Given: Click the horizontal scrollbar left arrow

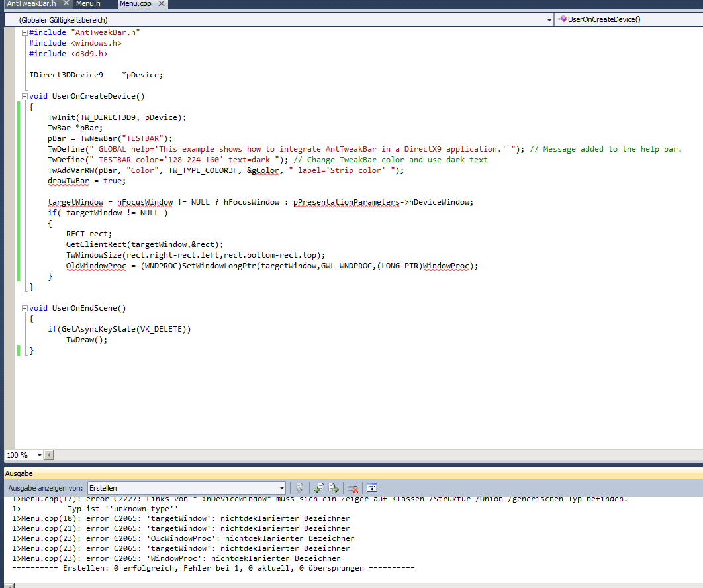Looking at the screenshot, I should pos(49,455).
